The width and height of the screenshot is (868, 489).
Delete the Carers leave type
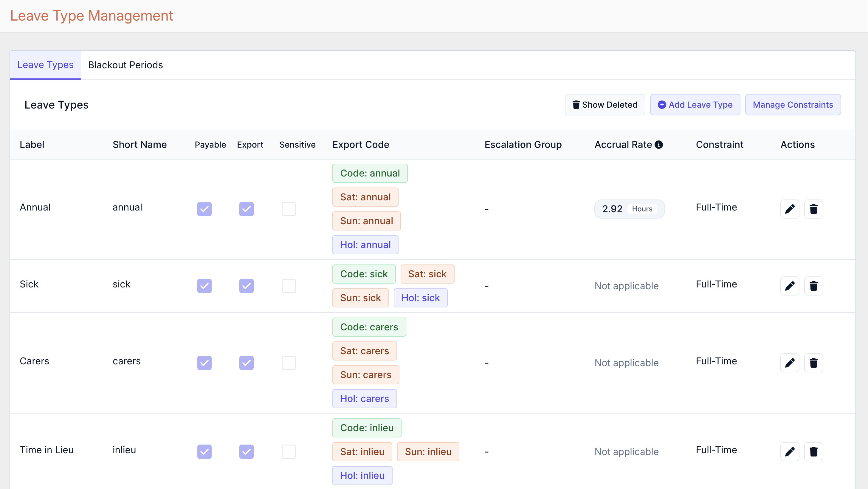(x=813, y=363)
